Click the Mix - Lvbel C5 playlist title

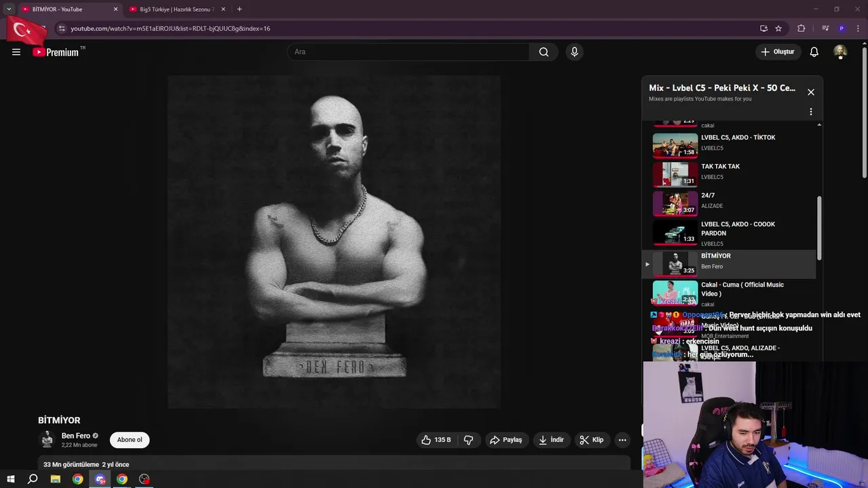tap(722, 88)
